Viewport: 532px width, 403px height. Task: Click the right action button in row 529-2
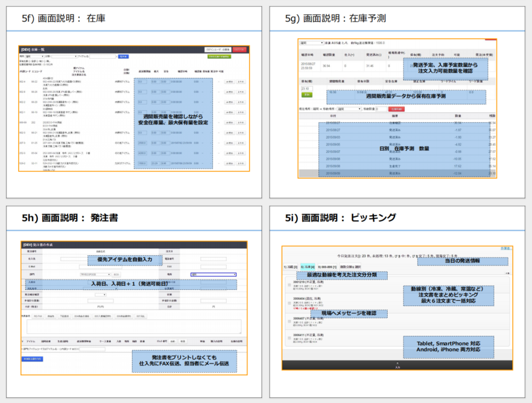(241, 163)
